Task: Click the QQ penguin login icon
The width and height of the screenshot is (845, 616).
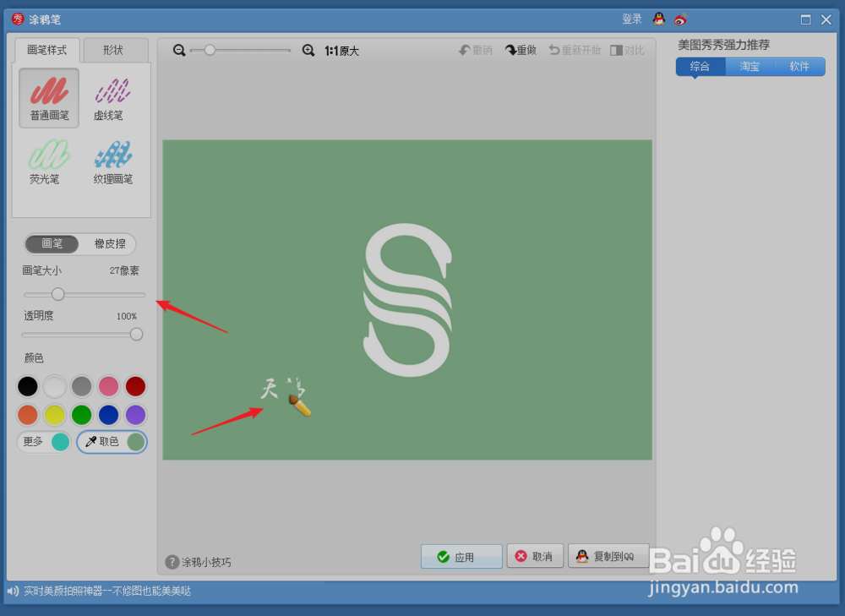Action: [658, 19]
